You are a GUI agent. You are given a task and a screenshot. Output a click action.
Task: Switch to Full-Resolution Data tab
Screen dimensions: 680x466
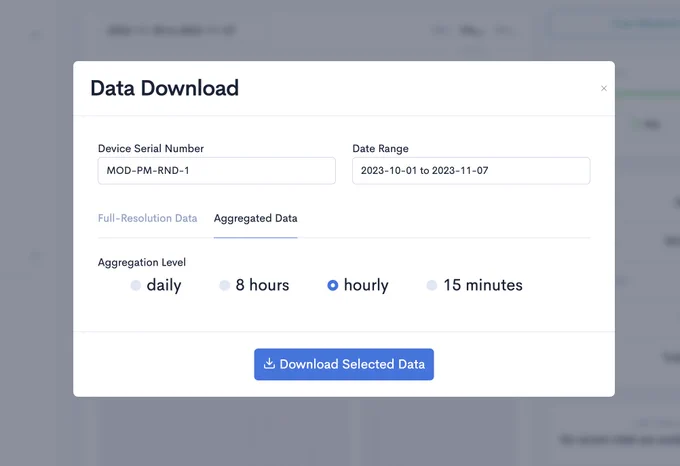click(x=147, y=218)
